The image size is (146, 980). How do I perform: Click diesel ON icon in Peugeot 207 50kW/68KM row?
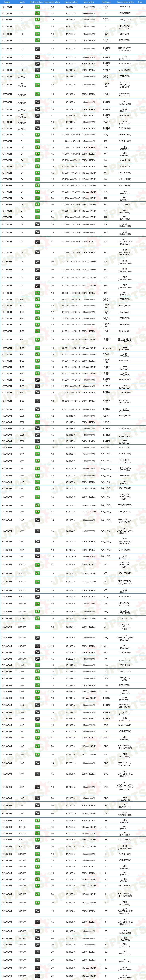[x=37, y=520]
